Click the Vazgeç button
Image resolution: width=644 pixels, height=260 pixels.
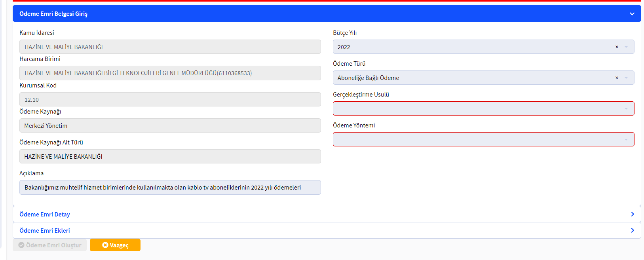[x=115, y=245]
